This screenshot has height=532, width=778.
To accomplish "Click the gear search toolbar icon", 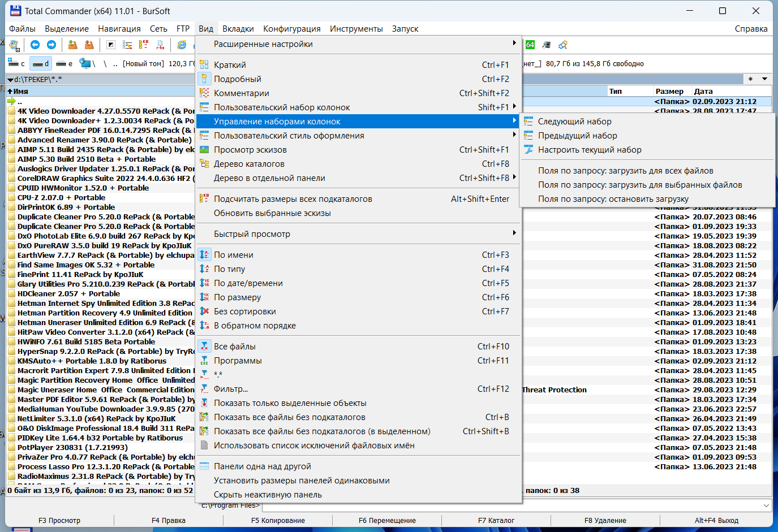I will [x=563, y=45].
